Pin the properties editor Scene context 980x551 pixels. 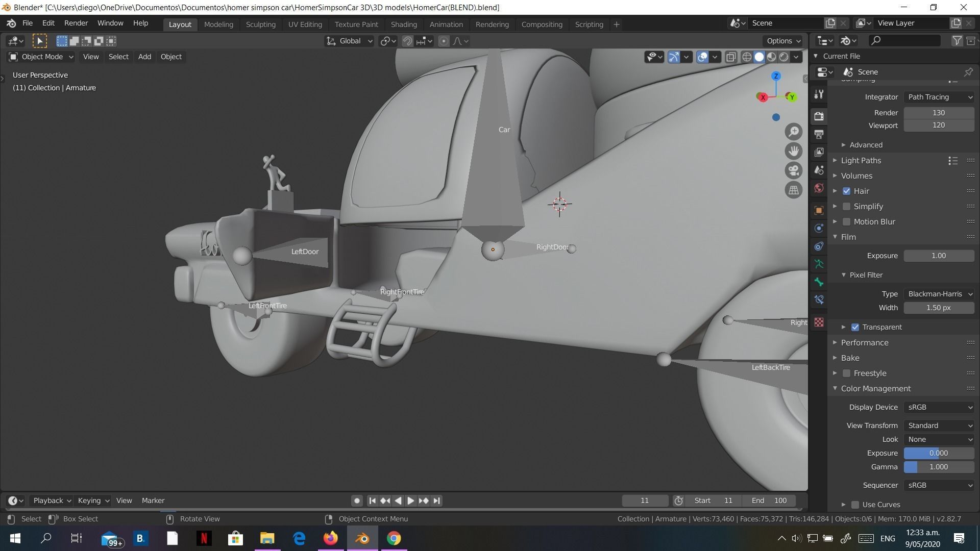click(x=968, y=72)
